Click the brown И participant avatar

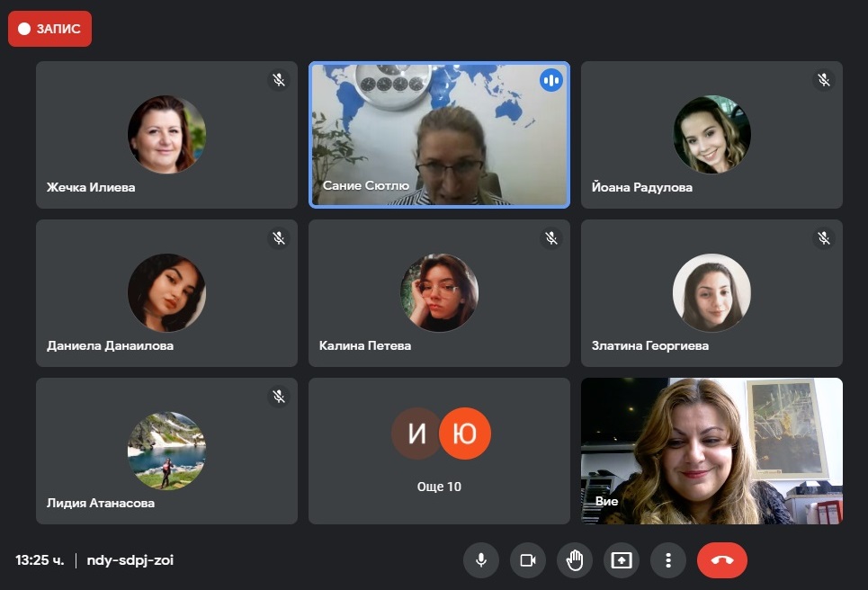416,434
